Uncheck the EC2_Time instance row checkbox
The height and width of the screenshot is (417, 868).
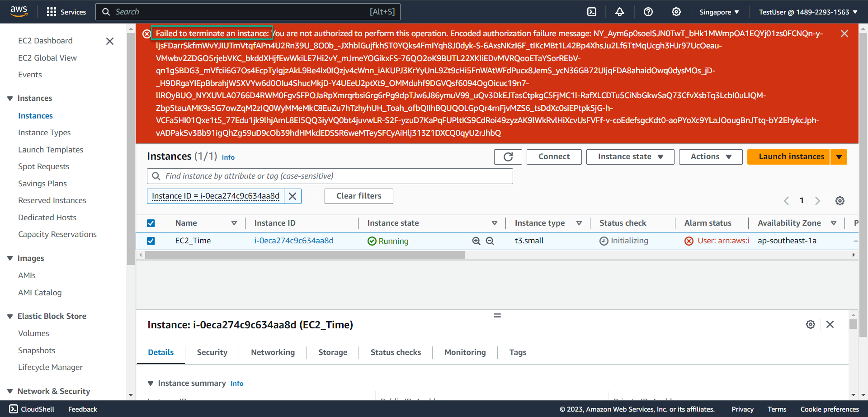pyautogui.click(x=151, y=241)
